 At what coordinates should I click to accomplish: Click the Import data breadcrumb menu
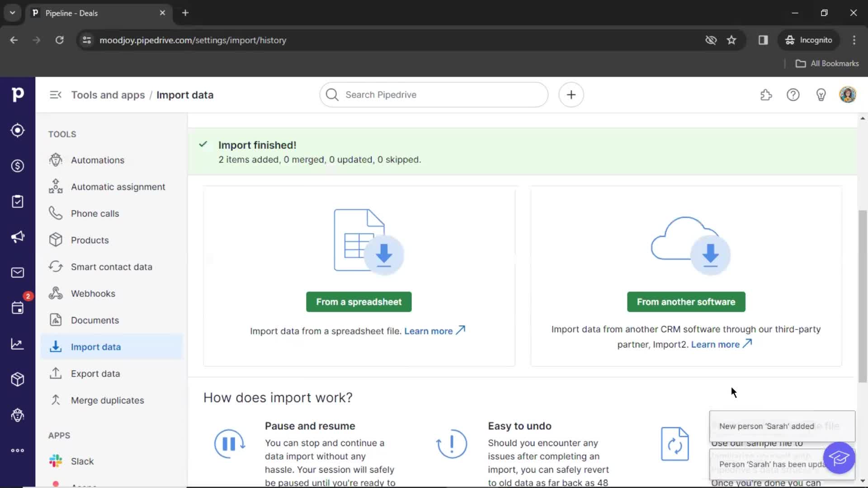click(x=185, y=95)
